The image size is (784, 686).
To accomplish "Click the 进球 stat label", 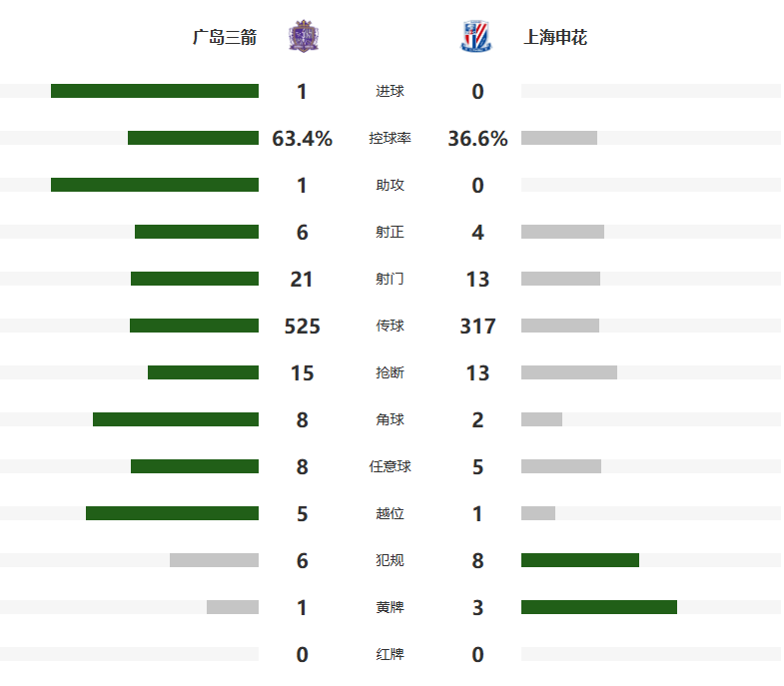I will 390,92.
